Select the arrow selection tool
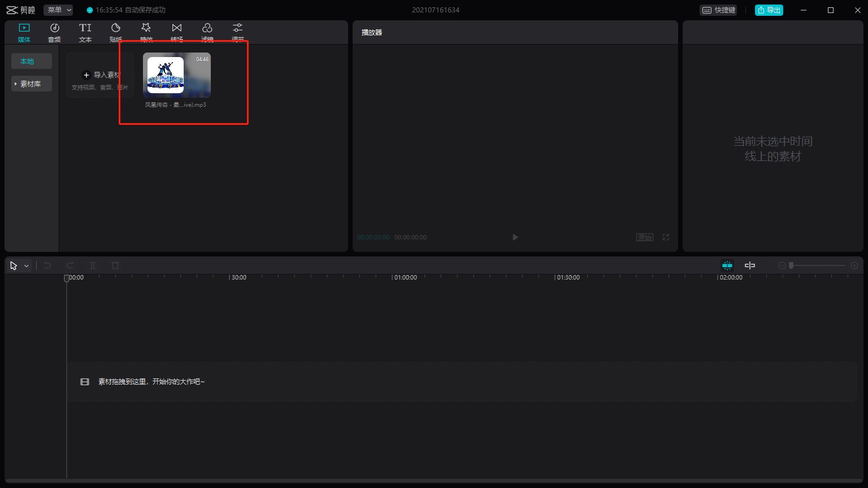Image resolution: width=868 pixels, height=488 pixels. tap(14, 265)
